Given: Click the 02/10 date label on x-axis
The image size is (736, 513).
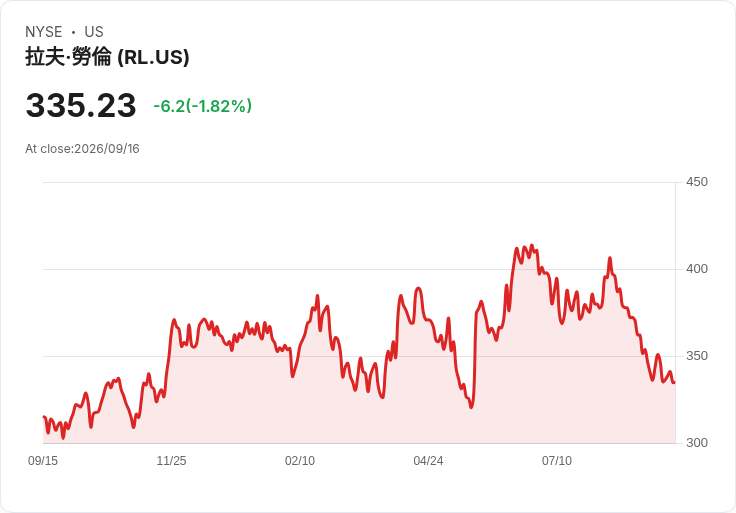Looking at the screenshot, I should (300, 461).
